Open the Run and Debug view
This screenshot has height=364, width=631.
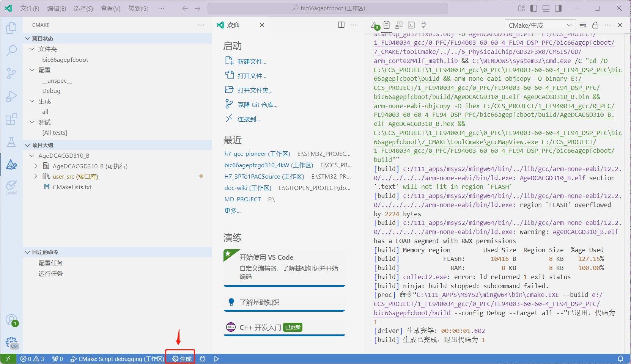(x=11, y=96)
